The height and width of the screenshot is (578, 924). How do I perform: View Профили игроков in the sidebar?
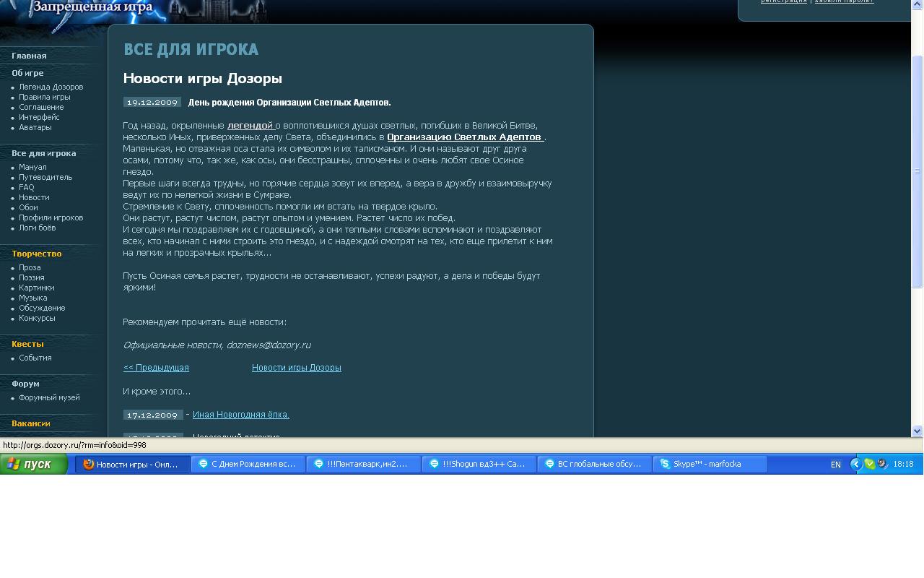pyautogui.click(x=51, y=217)
